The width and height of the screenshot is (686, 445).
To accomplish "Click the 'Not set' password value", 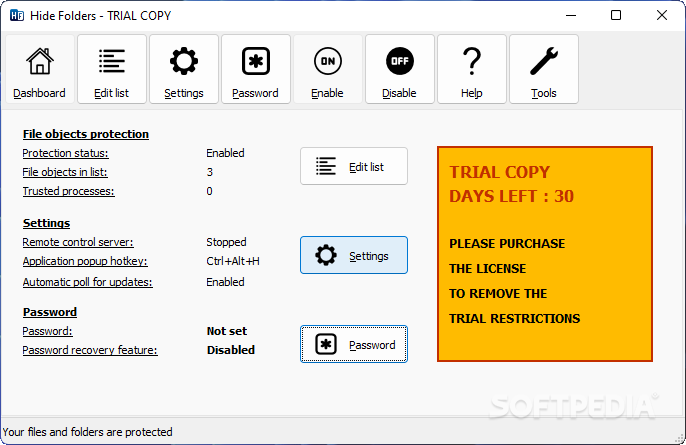I will pyautogui.click(x=227, y=331).
